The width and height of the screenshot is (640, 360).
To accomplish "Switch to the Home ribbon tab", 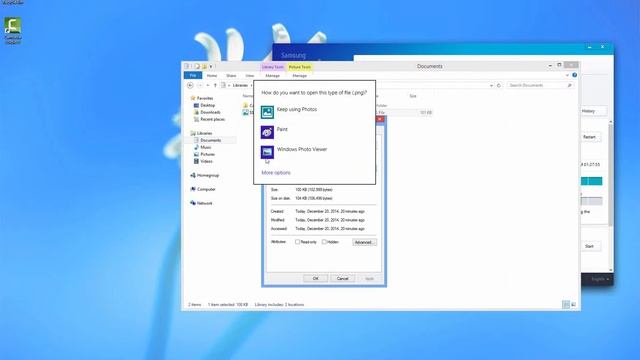I will (x=212, y=76).
